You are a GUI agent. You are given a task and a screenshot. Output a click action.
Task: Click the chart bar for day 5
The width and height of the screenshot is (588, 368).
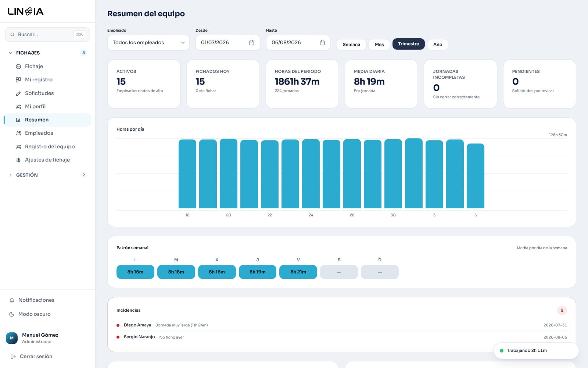point(476,176)
